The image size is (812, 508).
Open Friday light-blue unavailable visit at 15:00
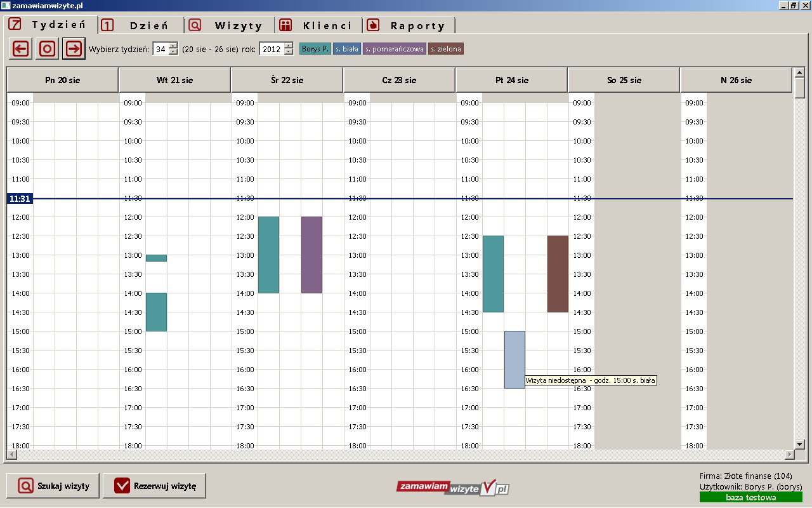click(x=514, y=359)
